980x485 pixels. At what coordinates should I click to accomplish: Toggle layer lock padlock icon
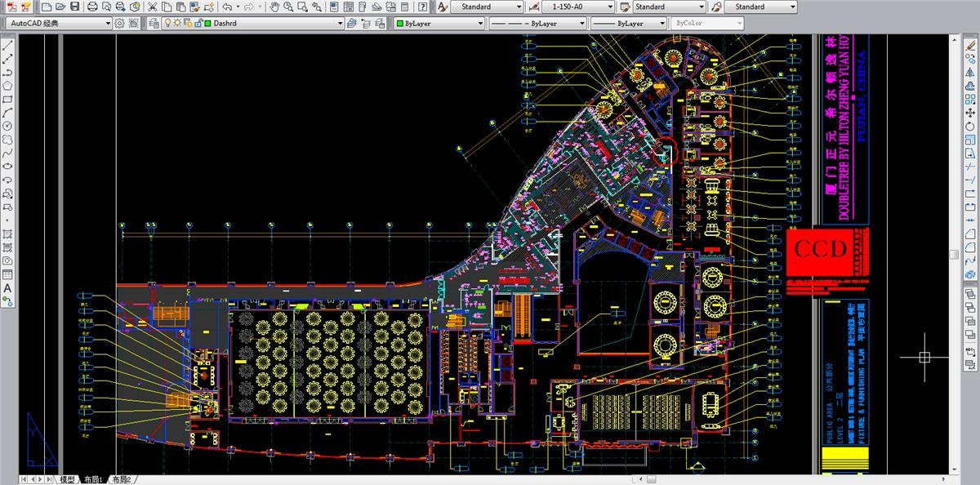point(198,24)
